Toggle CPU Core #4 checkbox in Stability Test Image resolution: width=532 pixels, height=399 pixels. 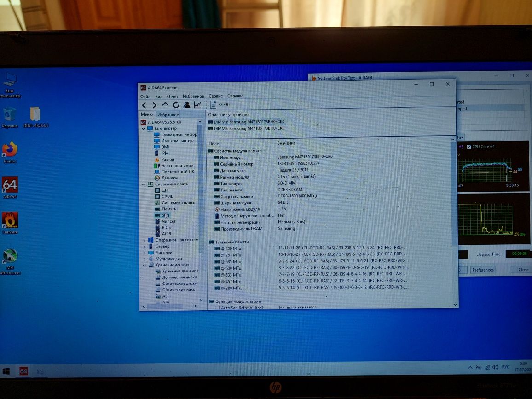[x=469, y=146]
